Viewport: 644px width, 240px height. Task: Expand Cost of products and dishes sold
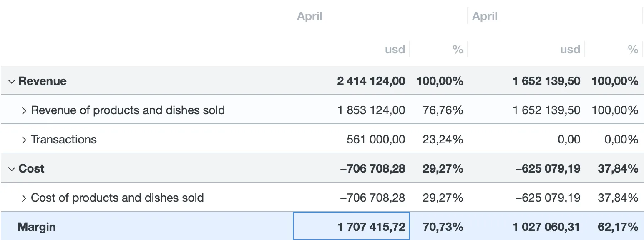point(24,198)
